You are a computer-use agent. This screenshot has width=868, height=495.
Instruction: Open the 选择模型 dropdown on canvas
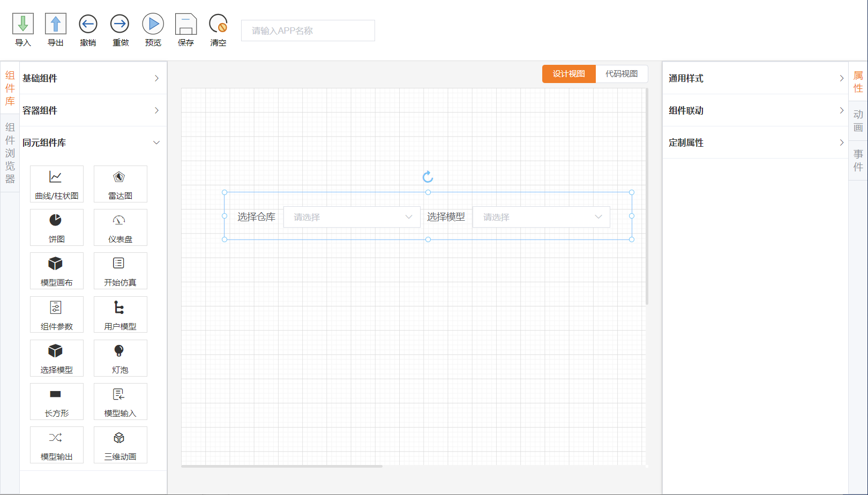(541, 217)
